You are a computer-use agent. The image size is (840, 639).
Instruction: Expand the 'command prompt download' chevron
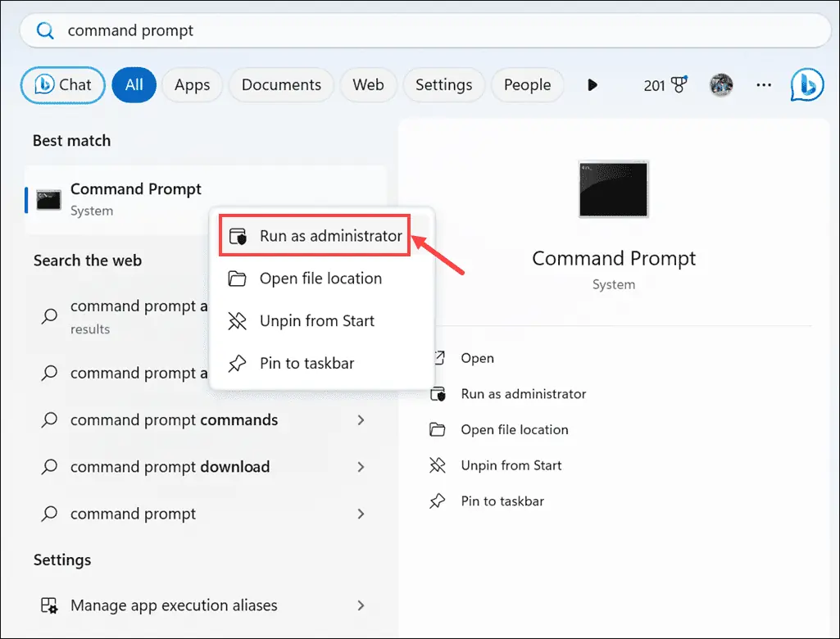click(x=361, y=467)
